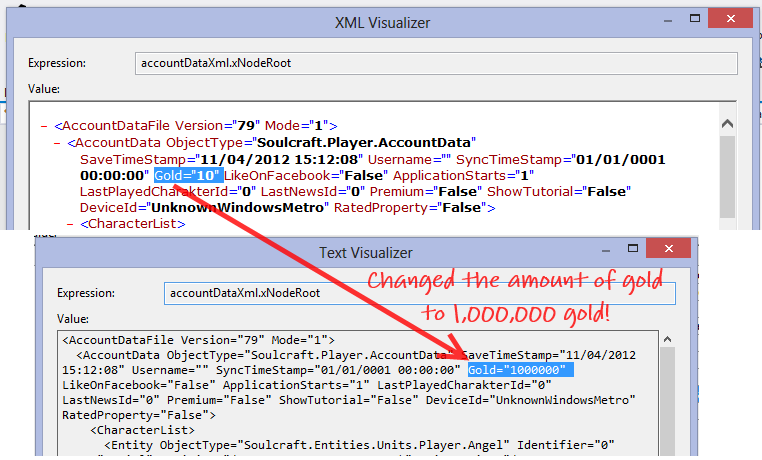Click the XML Visualizer title bar
762x460 pixels.
point(382,23)
